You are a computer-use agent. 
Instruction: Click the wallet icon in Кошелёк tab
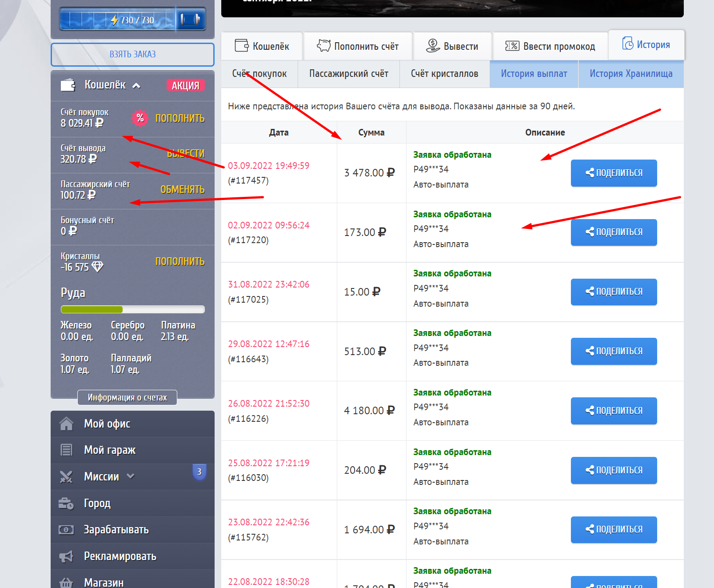242,45
